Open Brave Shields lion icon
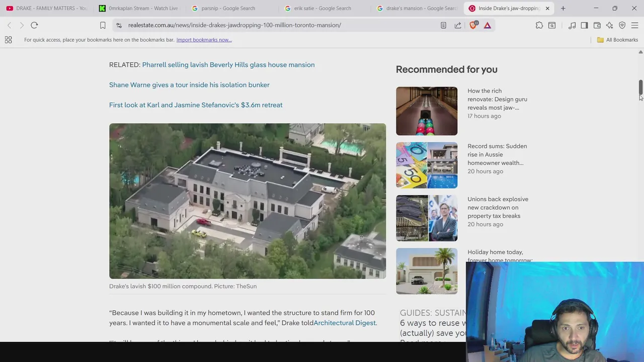 [x=473, y=25]
